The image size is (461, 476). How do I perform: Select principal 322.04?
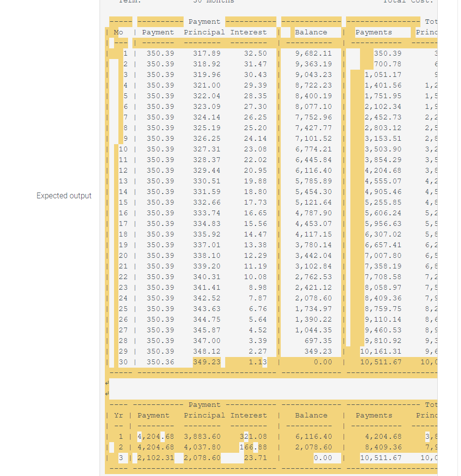click(206, 96)
